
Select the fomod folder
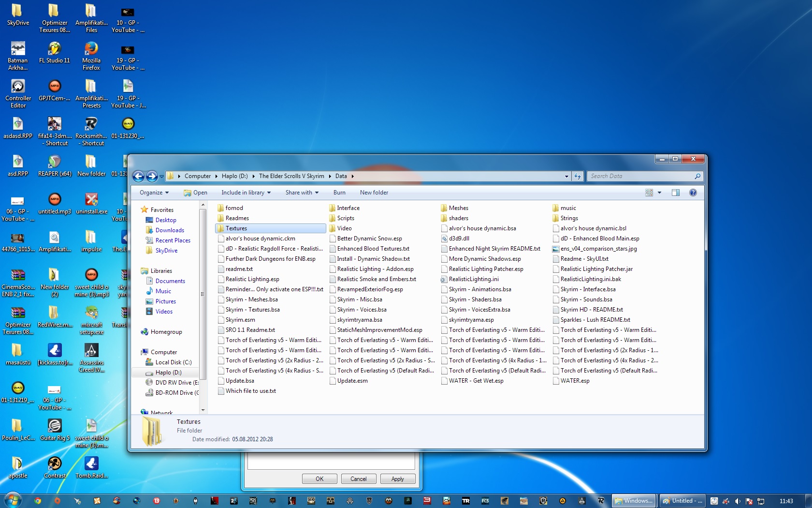coord(234,208)
